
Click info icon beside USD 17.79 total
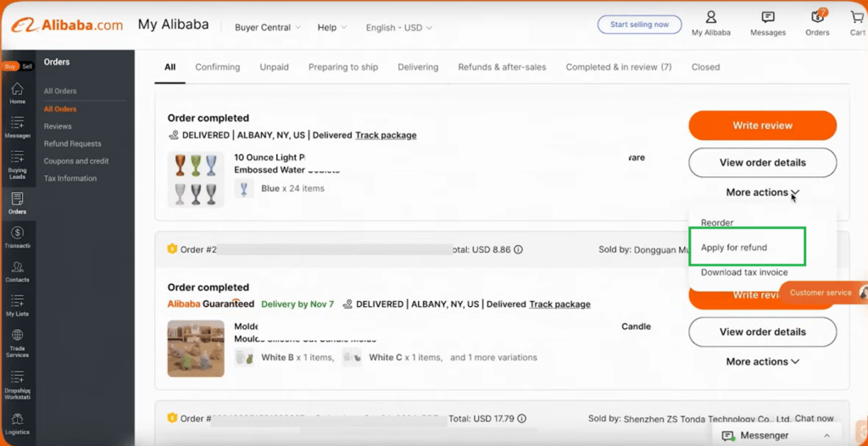(x=521, y=419)
